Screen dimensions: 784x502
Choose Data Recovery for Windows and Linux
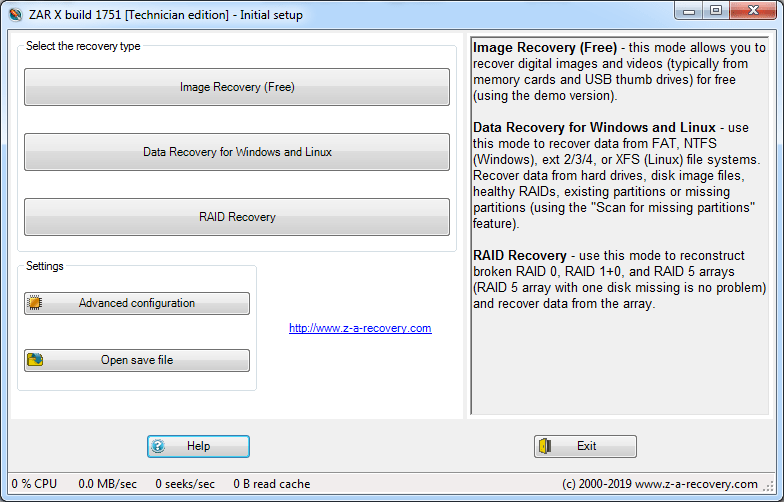coord(237,152)
